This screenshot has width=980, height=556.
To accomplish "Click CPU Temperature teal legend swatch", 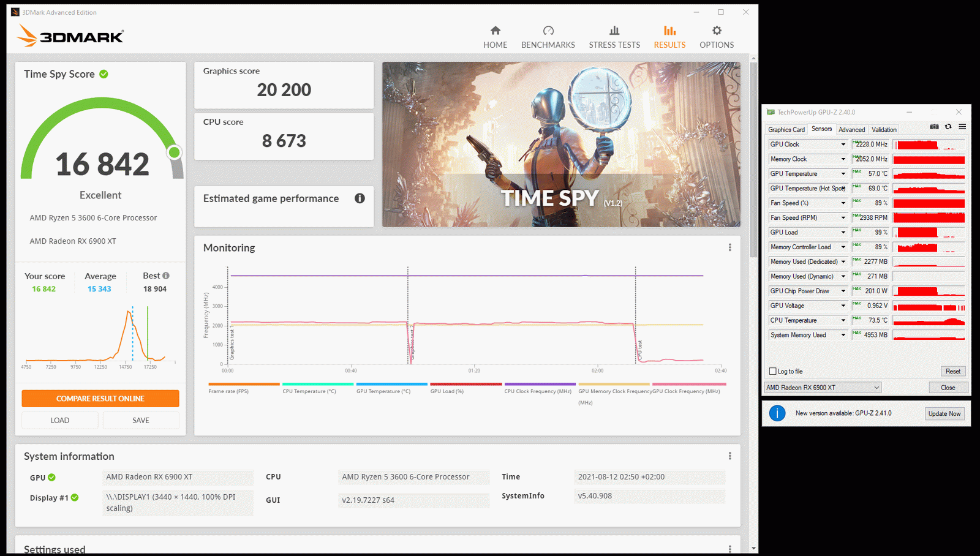I will [318, 385].
